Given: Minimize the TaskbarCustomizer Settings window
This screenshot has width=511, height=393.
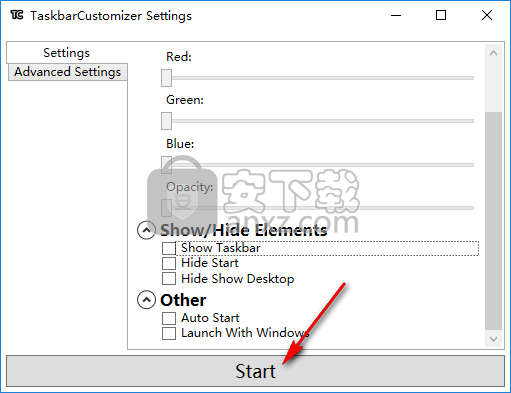Looking at the screenshot, I should pos(396,15).
